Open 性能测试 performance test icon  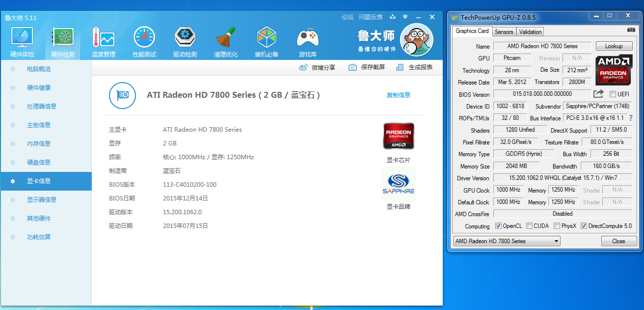(x=144, y=38)
